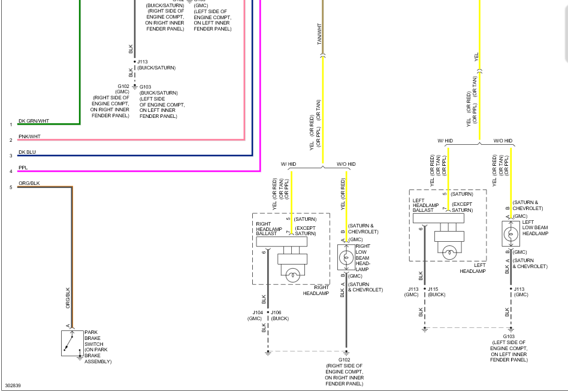Image resolution: width=568 pixels, height=392 pixels.
Task: Click the W/ HID label above right headlamp ballast
Action: 288,164
